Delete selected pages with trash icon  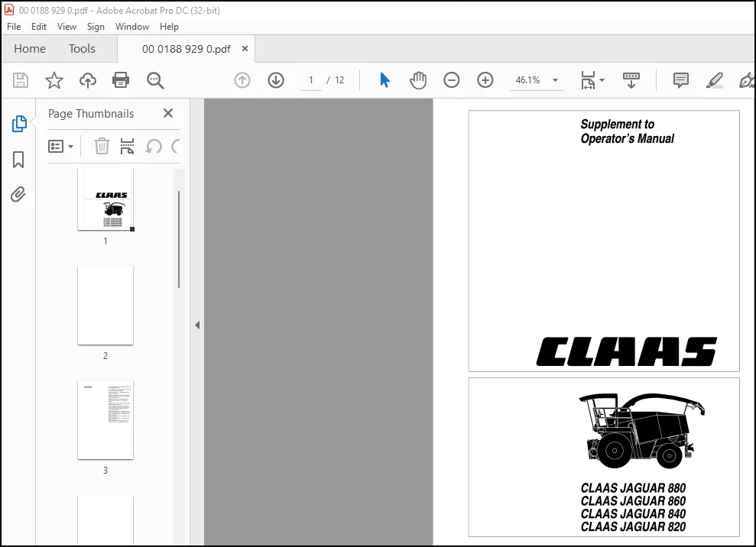pos(102,146)
